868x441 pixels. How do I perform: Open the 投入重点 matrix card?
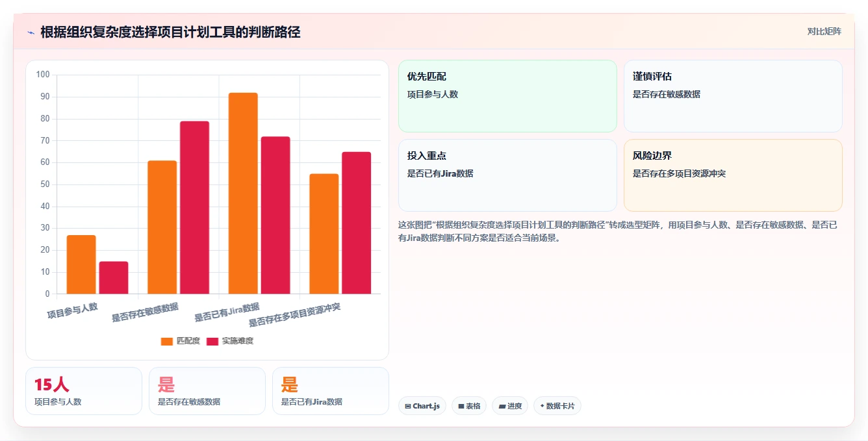coord(507,175)
